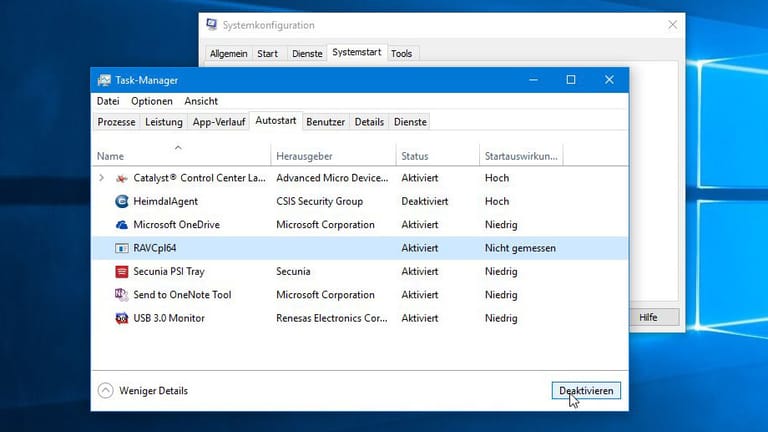Select the Autostart tab
This screenshot has height=432, width=768.
click(x=276, y=120)
